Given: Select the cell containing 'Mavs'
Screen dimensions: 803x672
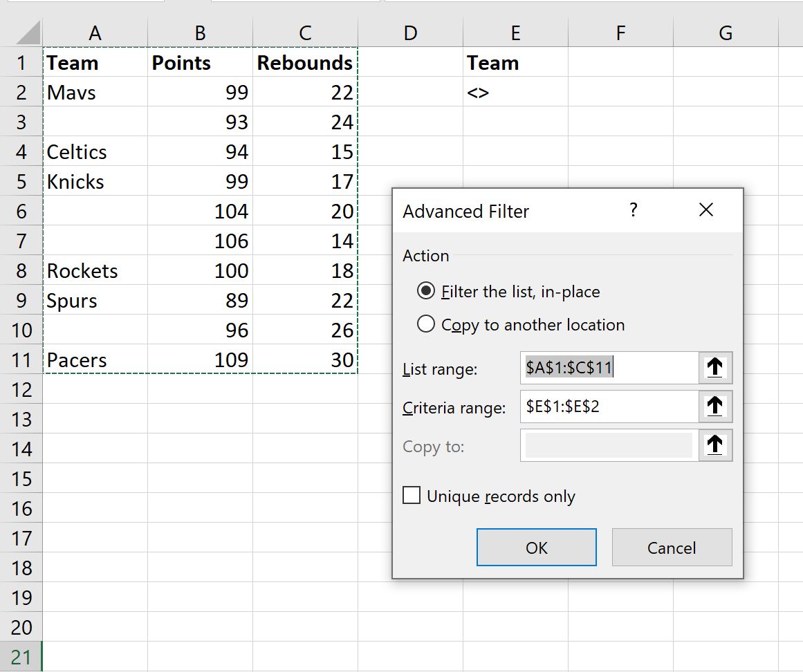Looking at the screenshot, I should point(95,92).
